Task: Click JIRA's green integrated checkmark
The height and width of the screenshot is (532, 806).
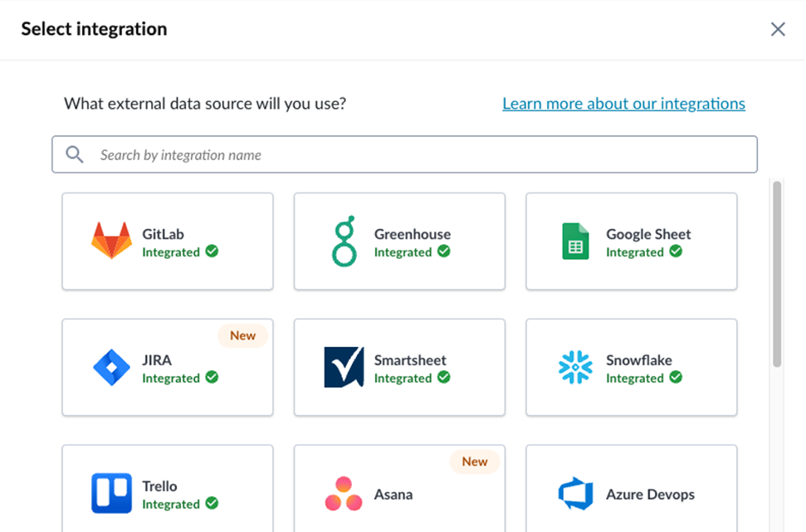Action: 212,378
